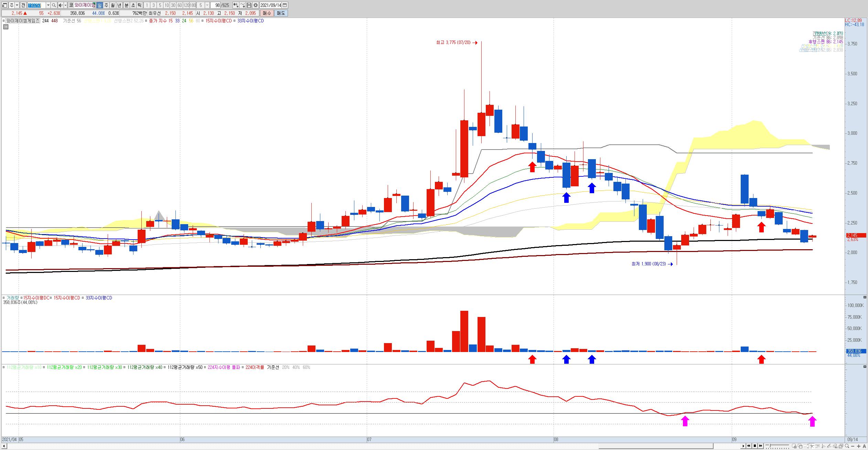Open the dropdown next to the speaker icon

point(65,5)
